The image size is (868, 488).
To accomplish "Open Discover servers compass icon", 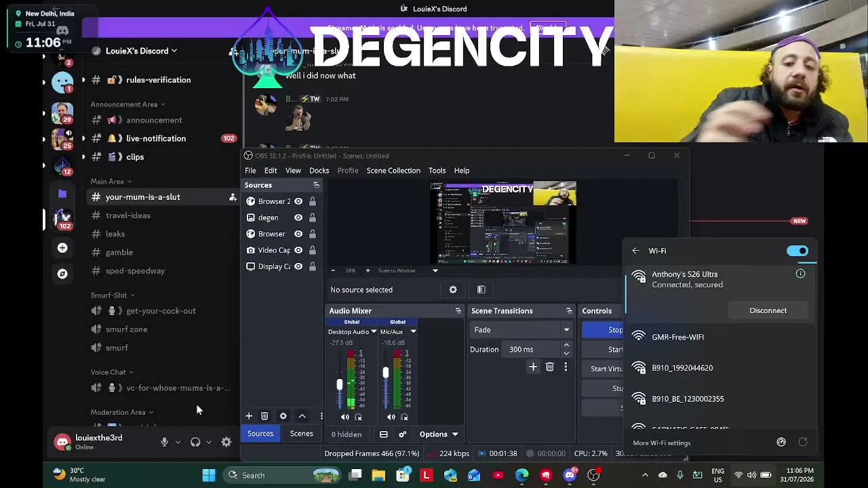I will tap(62, 274).
